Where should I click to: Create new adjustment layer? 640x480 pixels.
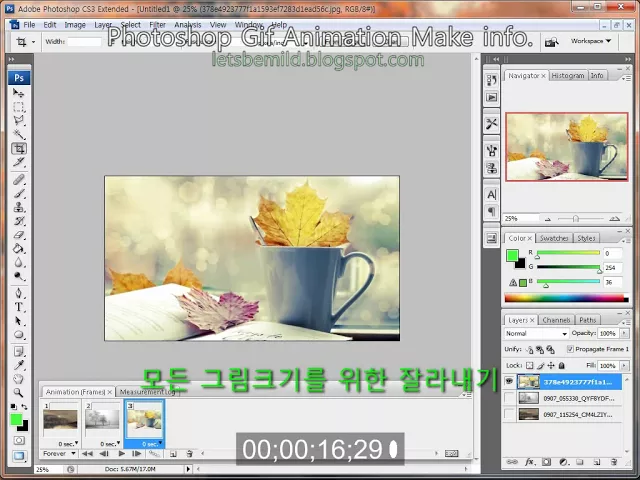coord(563,462)
